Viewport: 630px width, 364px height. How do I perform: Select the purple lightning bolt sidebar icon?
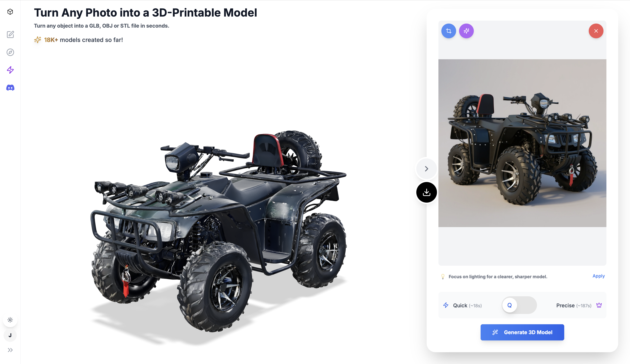pyautogui.click(x=10, y=70)
